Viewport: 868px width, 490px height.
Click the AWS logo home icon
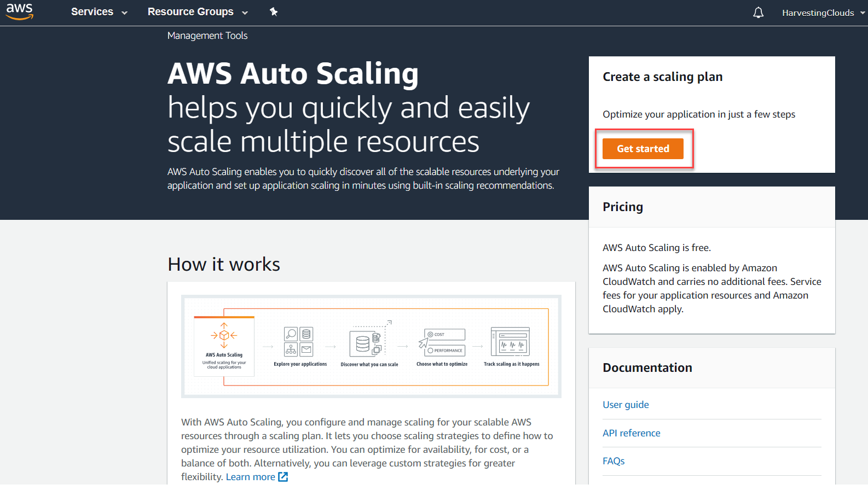point(20,11)
